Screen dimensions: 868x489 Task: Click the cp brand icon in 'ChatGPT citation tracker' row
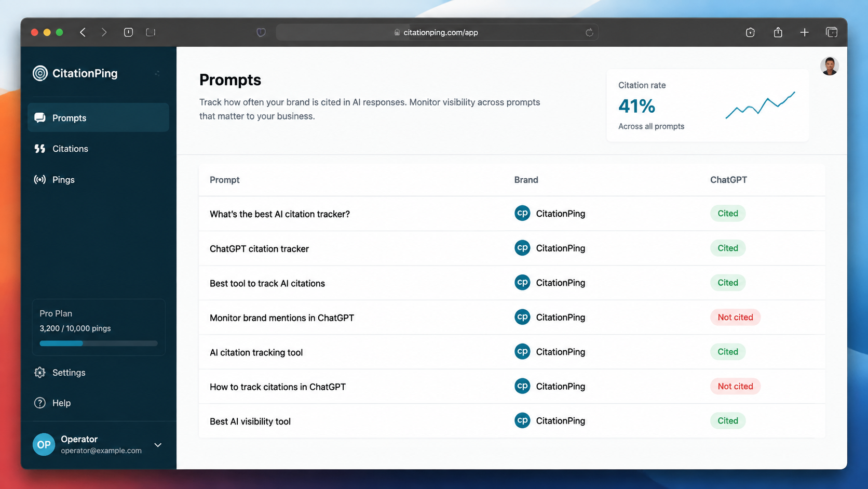coord(522,248)
